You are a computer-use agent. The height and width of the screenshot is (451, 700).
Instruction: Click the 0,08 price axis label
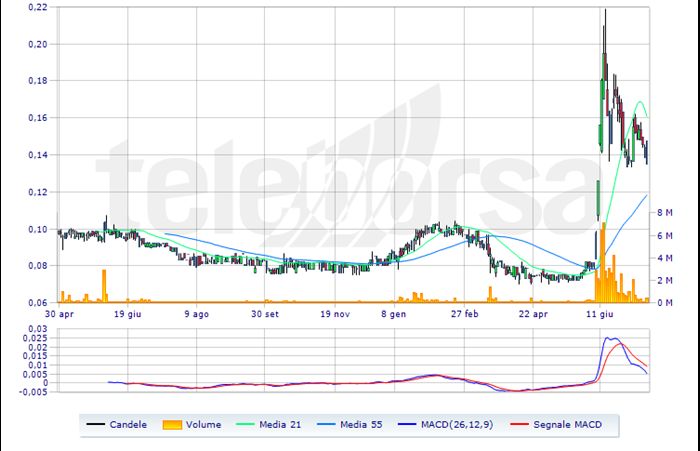pyautogui.click(x=38, y=266)
